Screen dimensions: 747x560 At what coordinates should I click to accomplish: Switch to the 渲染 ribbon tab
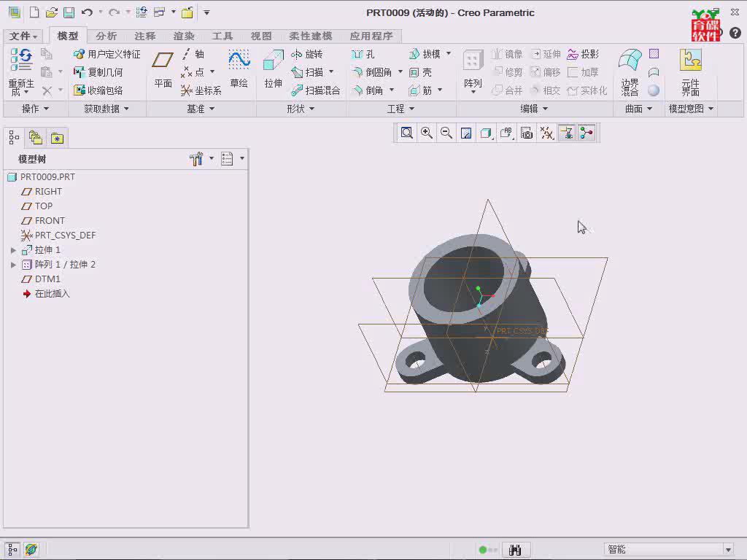[183, 36]
